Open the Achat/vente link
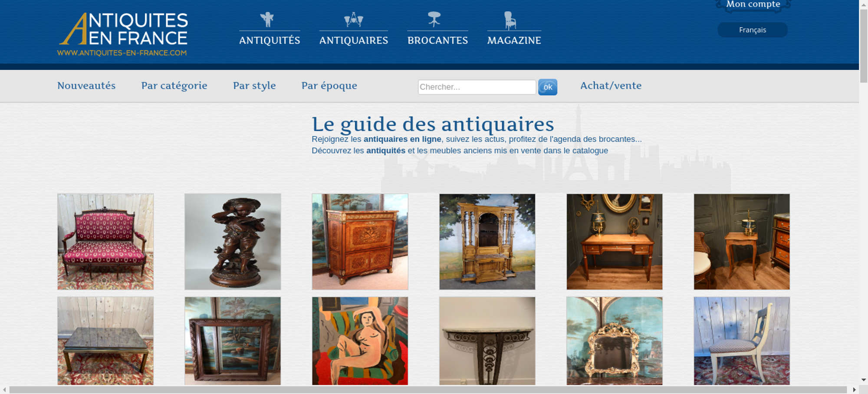This screenshot has width=868, height=394. point(611,85)
